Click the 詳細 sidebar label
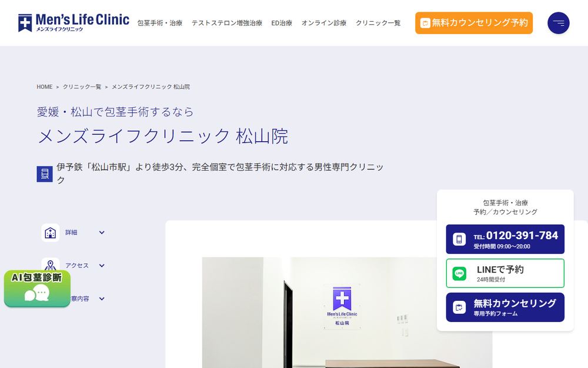Image resolution: width=588 pixels, height=368 pixels. click(71, 233)
